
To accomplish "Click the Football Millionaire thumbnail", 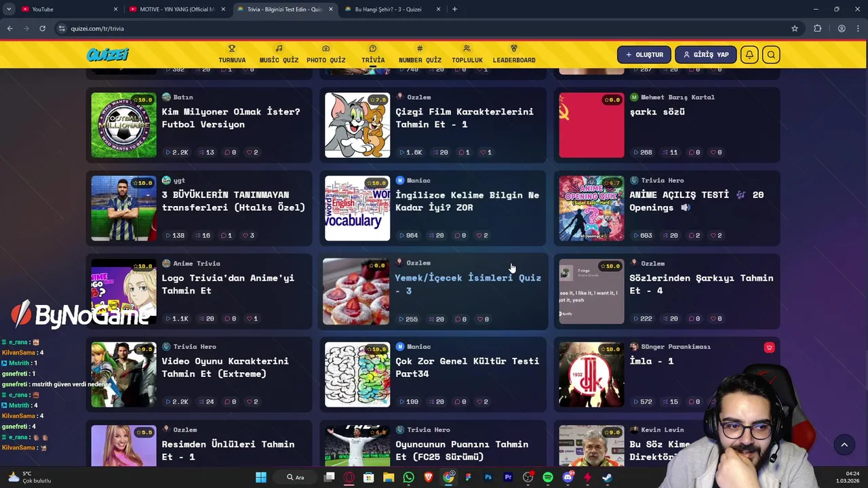I will [123, 125].
